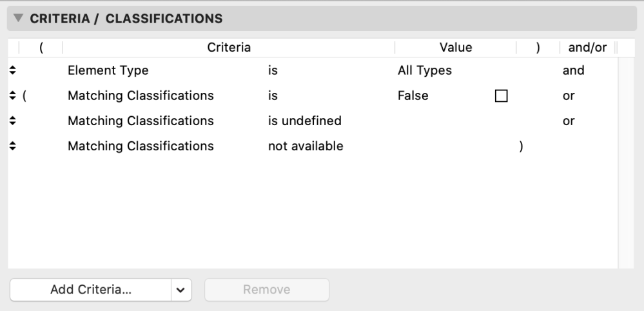
Task: Toggle the 'or' operator on 'is undefined' row
Action: [x=569, y=121]
